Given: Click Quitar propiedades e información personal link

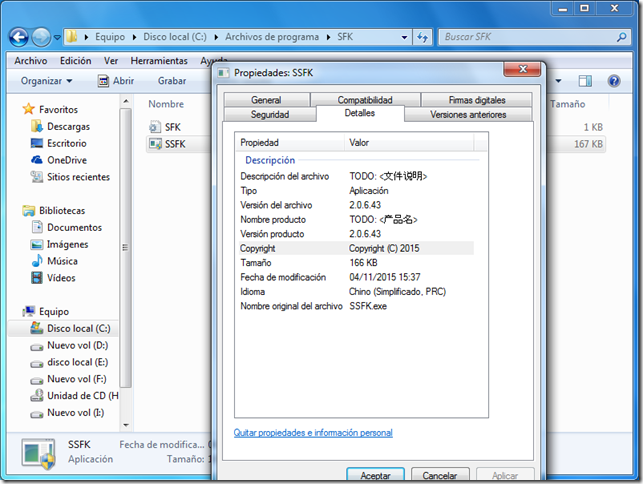Looking at the screenshot, I should click(x=313, y=433).
